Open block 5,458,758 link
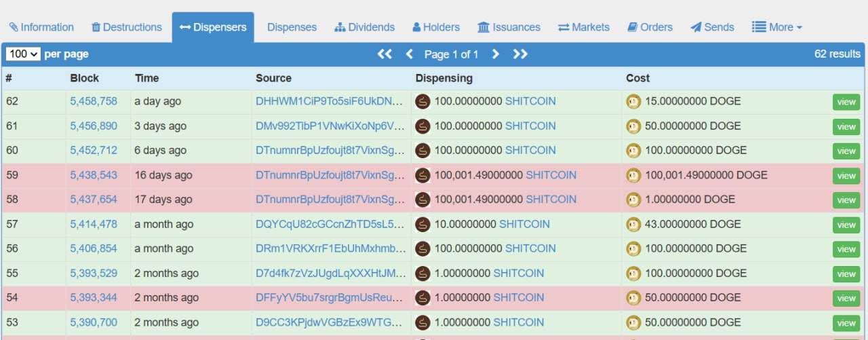 point(94,101)
